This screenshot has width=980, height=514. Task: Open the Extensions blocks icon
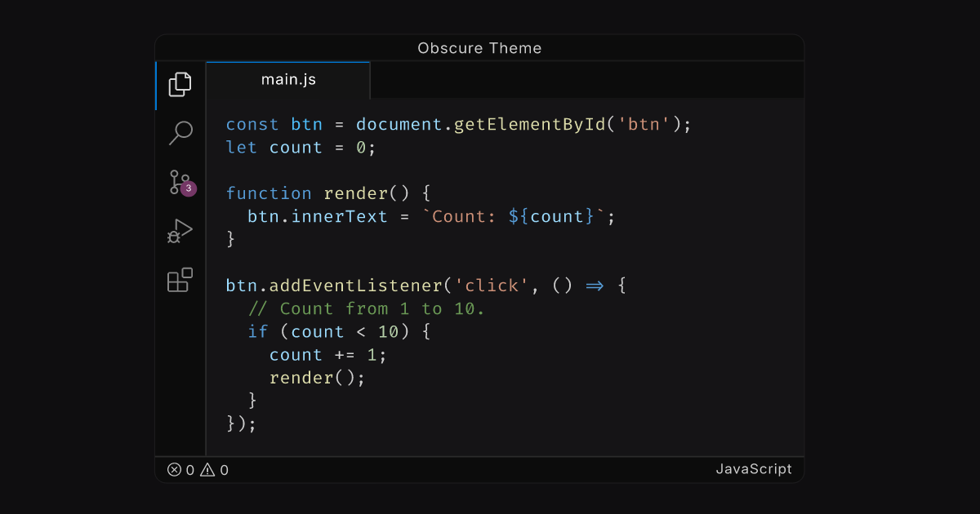coord(180,280)
